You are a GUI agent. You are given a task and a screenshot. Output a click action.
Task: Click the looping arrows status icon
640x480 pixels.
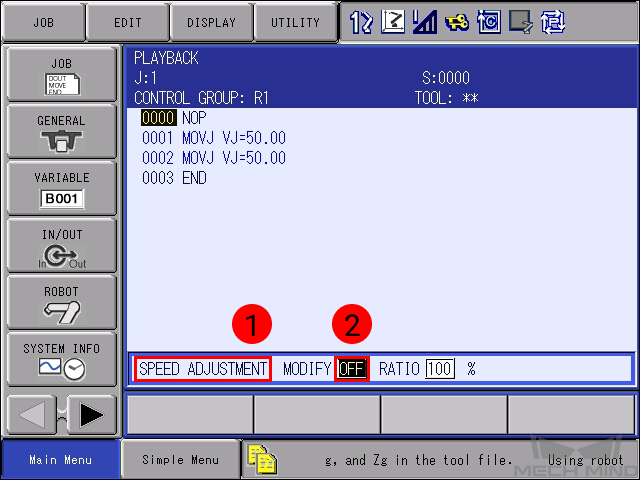553,22
